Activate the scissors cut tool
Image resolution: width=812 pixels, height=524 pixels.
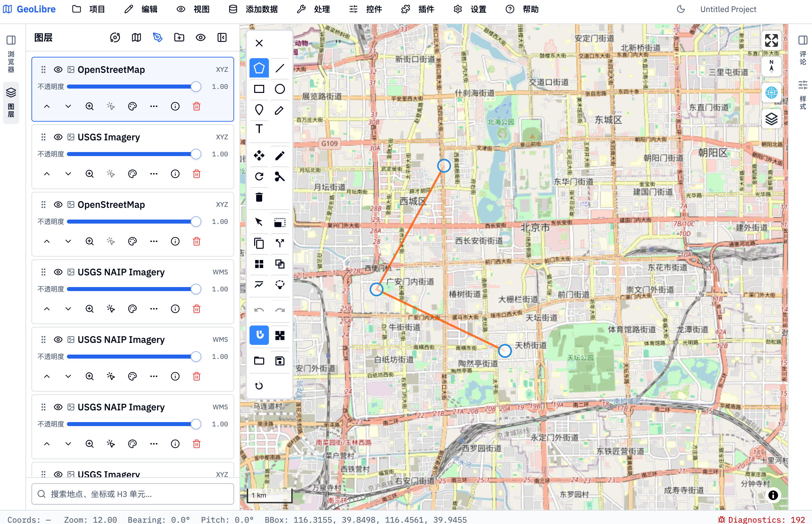280,176
